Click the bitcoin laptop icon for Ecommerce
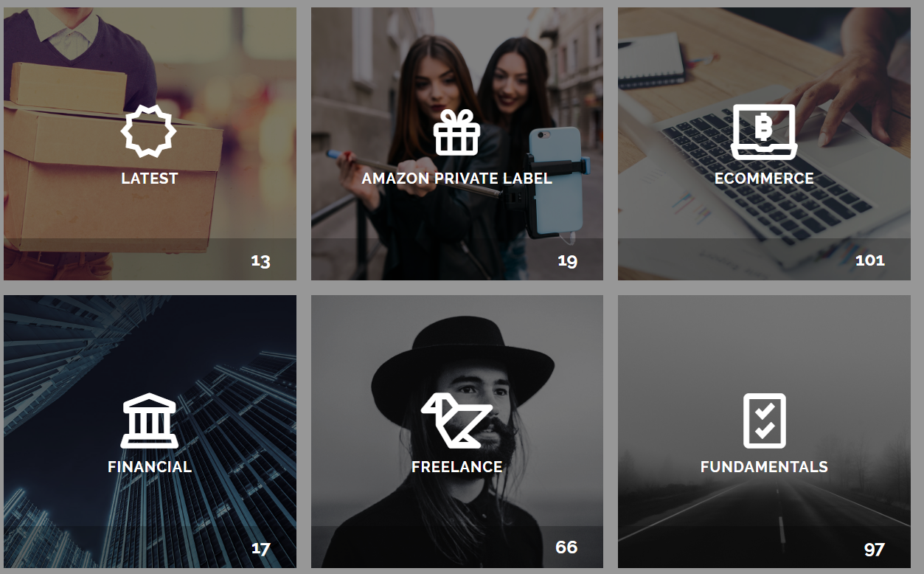This screenshot has height=574, width=924. coord(764,131)
